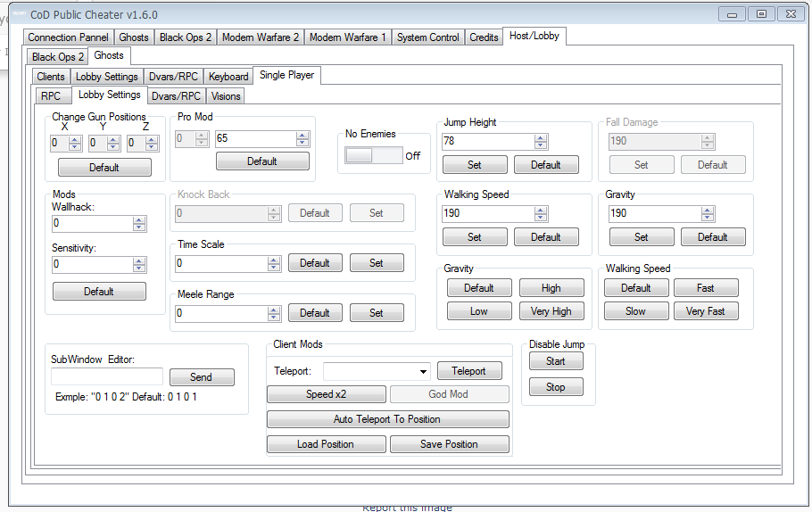Click Set under Jump Height

475,165
